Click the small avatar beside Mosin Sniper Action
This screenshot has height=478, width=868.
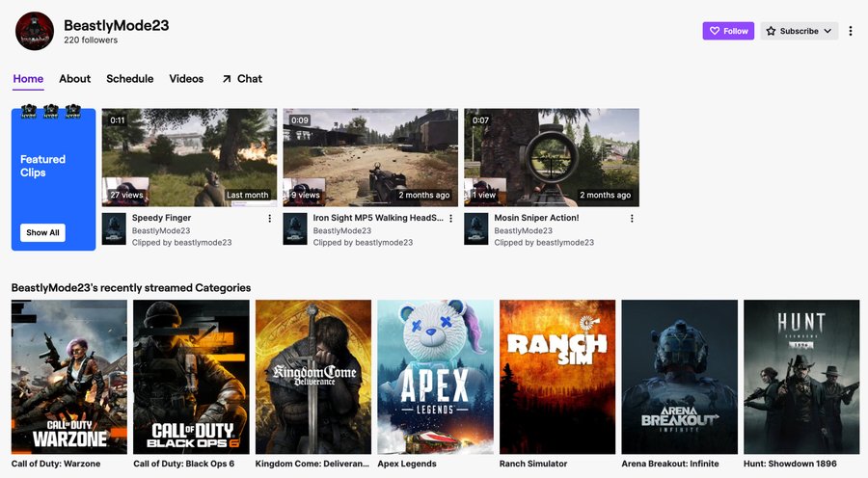coord(476,229)
